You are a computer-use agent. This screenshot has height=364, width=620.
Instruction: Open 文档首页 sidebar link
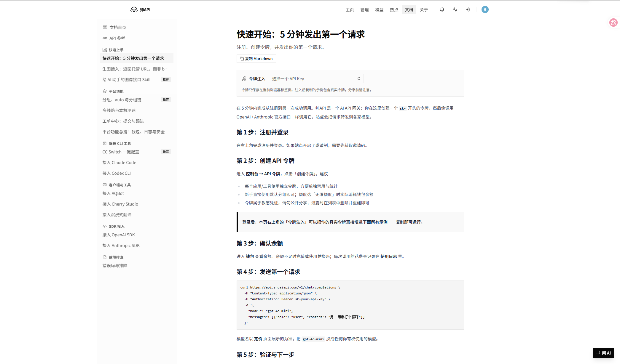point(137,27)
